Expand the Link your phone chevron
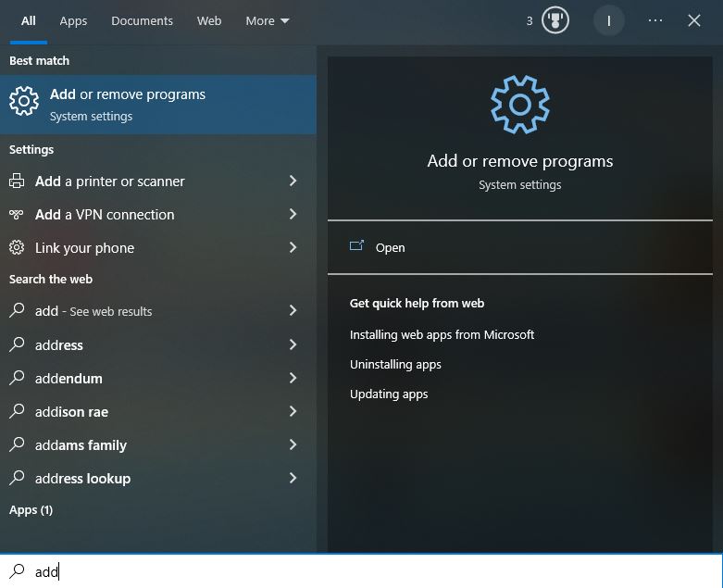The width and height of the screenshot is (723, 588). point(293,247)
